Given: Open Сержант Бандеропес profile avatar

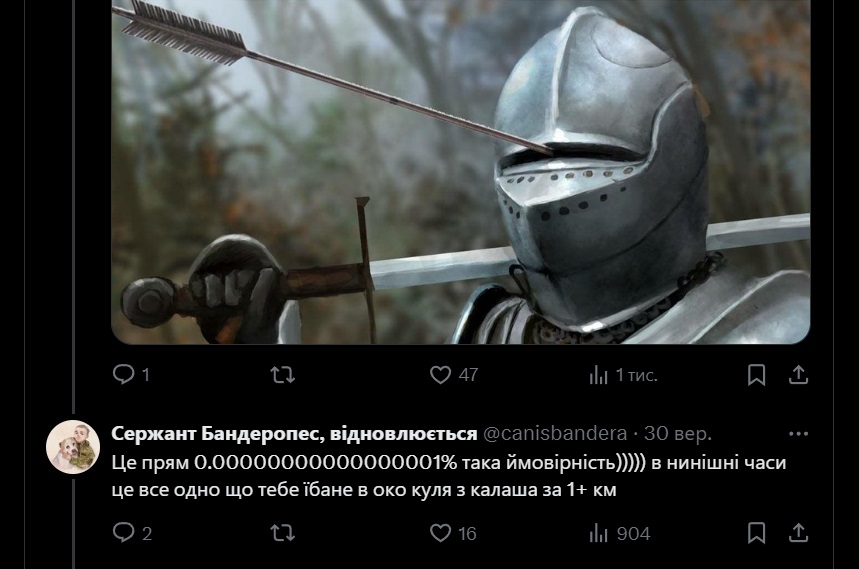Looking at the screenshot, I should pyautogui.click(x=73, y=447).
